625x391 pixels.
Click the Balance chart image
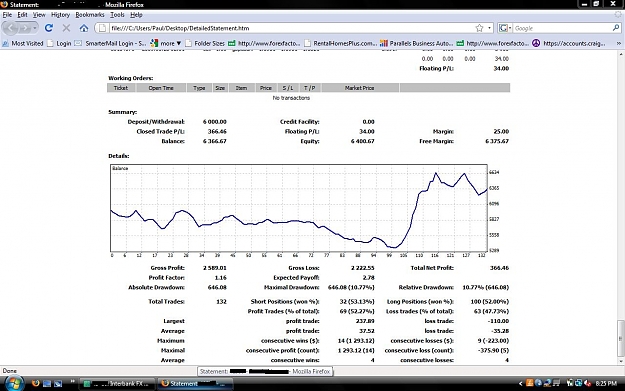(x=305, y=211)
